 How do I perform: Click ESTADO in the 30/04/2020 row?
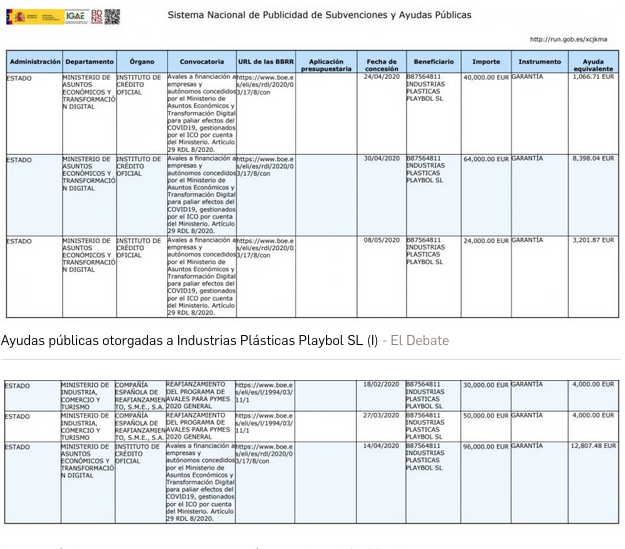tap(19, 160)
